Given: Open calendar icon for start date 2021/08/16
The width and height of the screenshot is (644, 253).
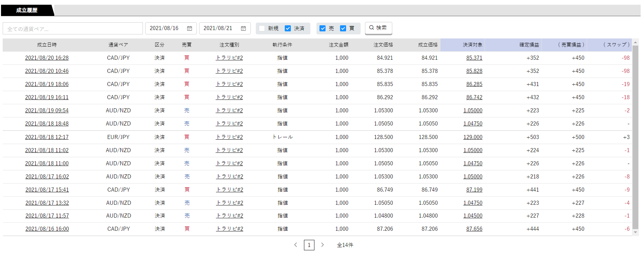Looking at the screenshot, I should (x=189, y=28).
